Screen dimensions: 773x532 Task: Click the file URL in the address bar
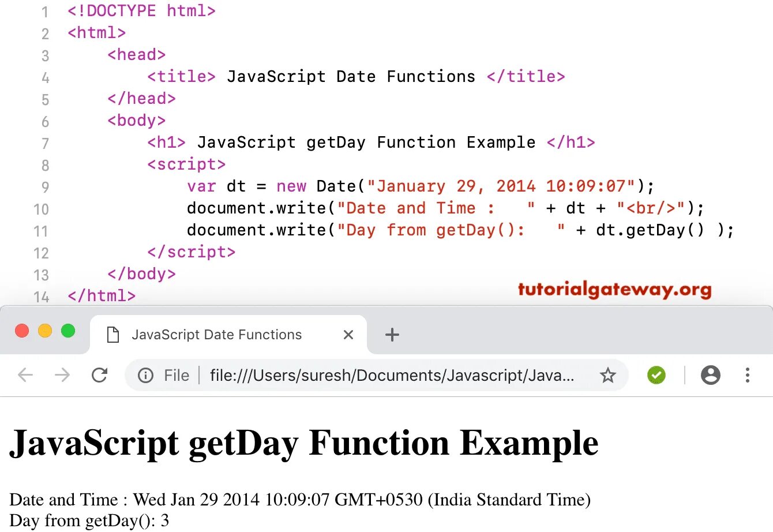point(392,376)
